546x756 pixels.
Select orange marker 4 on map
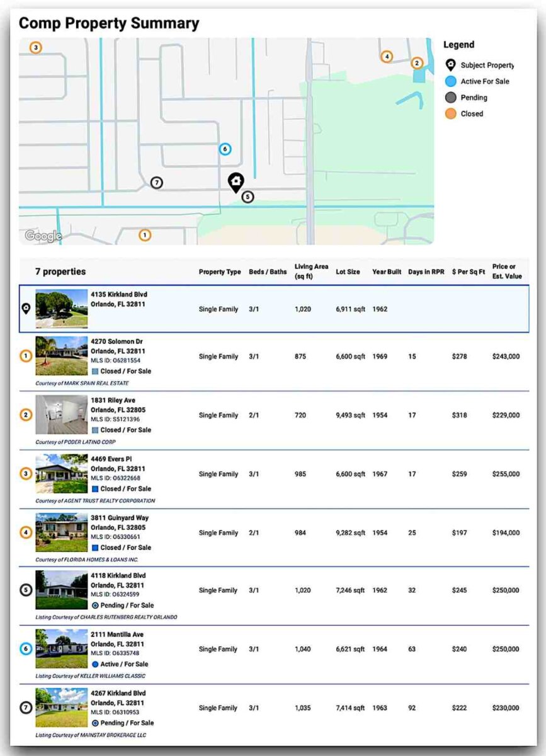click(x=387, y=57)
